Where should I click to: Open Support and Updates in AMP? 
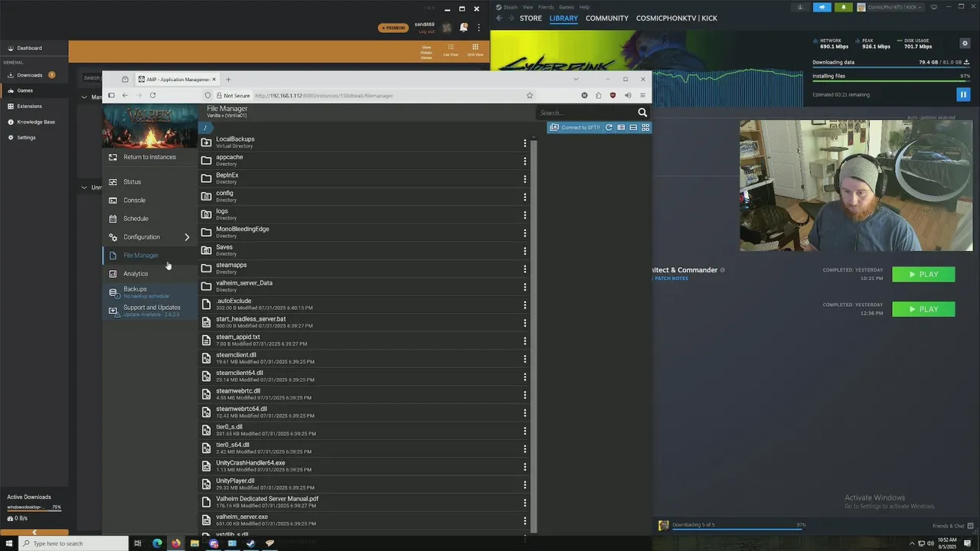click(152, 310)
